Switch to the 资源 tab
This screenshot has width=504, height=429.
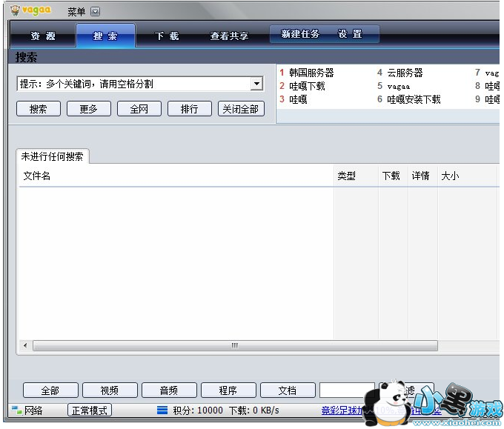coord(43,36)
